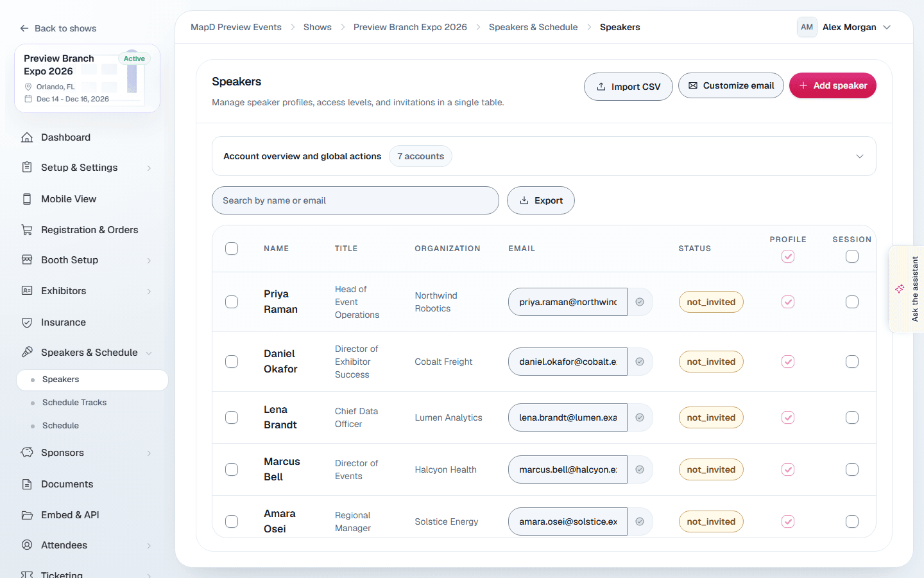Screen dimensions: 924x578
Task: Click the Insurance shield icon
Action: click(x=27, y=322)
